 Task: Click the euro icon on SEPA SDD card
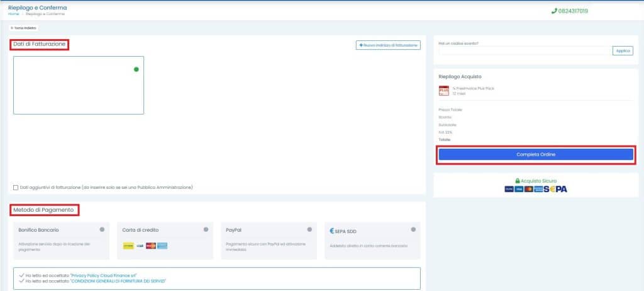tap(331, 231)
